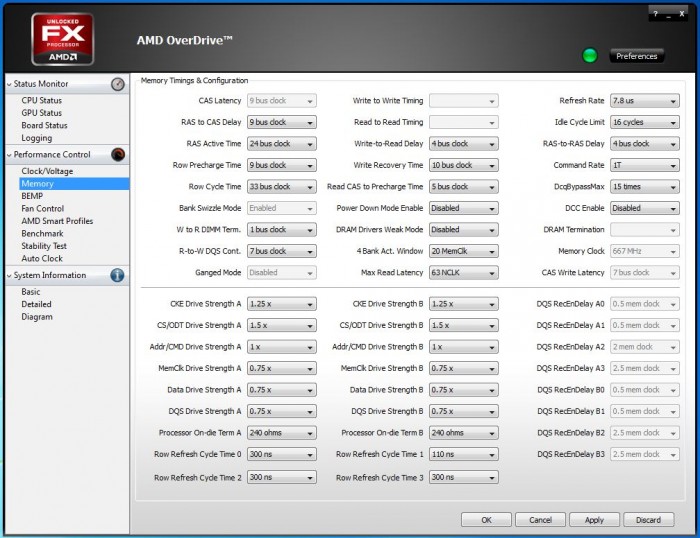Open DQS Drive Strength B dropdown
Image resolution: width=700 pixels, height=538 pixels.
coord(463,411)
